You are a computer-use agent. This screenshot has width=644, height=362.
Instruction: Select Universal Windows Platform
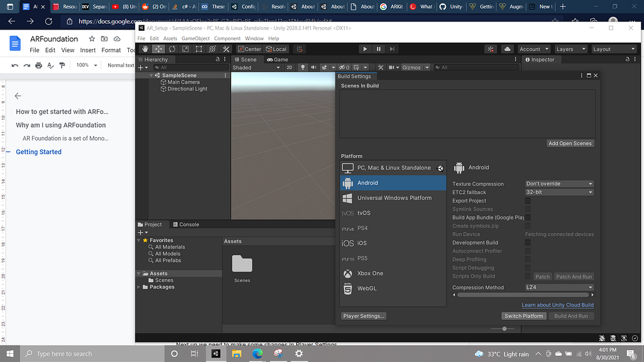pos(393,198)
